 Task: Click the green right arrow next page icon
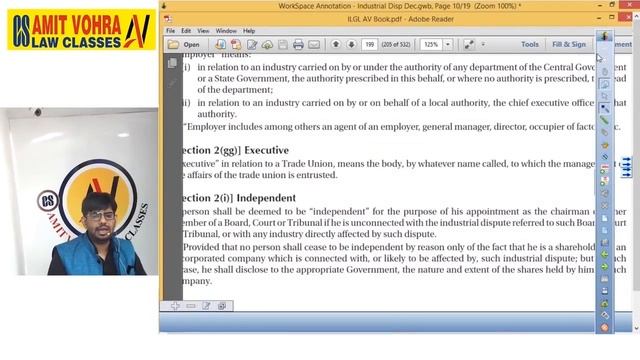(x=604, y=267)
